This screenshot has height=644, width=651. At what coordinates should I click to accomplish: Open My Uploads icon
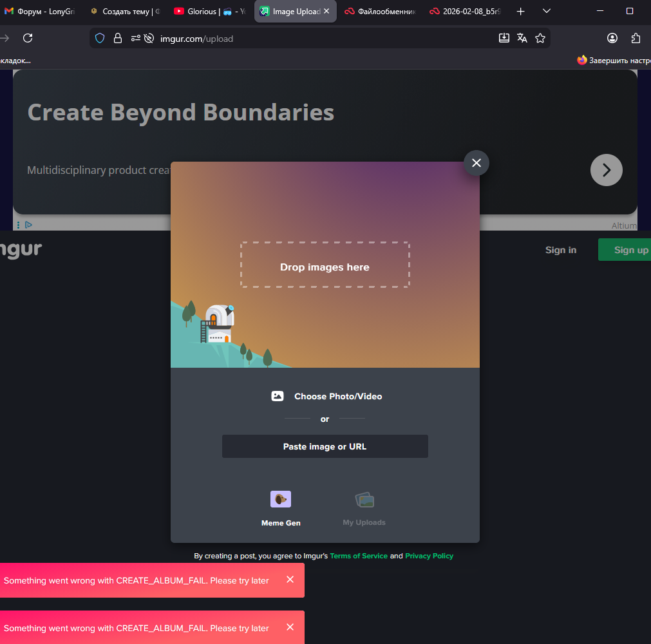(364, 500)
